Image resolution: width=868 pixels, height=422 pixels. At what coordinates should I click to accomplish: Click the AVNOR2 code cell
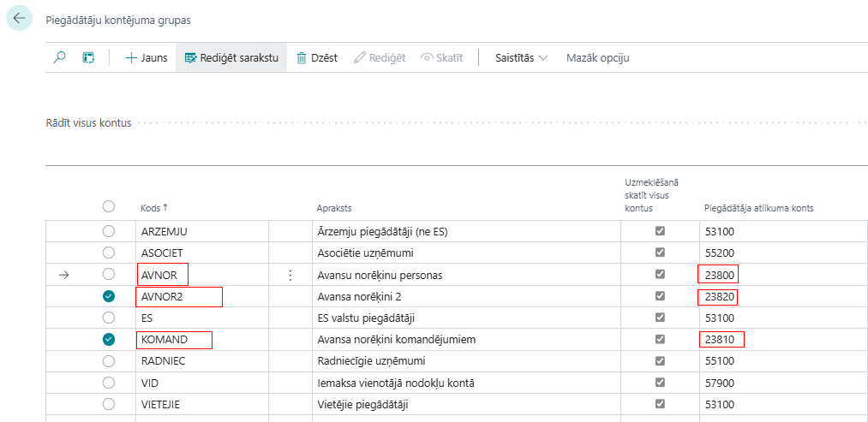pos(202,296)
